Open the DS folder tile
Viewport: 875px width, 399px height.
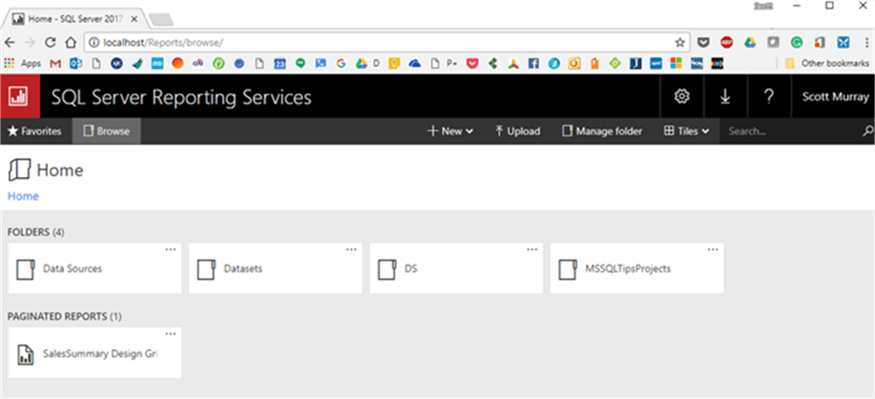pos(456,268)
